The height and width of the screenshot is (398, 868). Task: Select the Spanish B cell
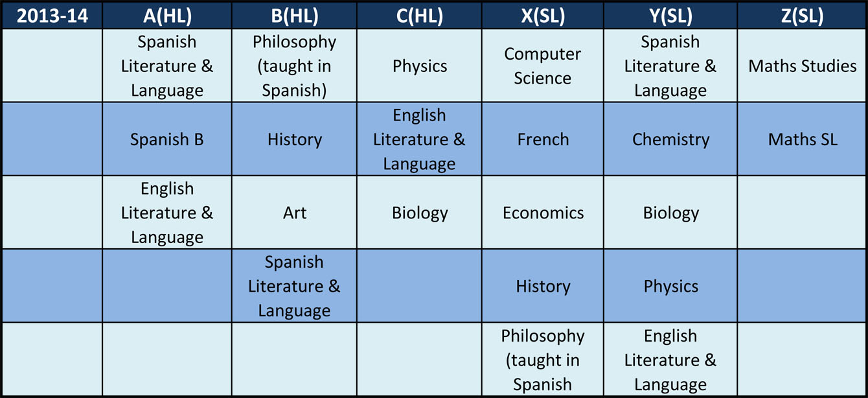(167, 139)
